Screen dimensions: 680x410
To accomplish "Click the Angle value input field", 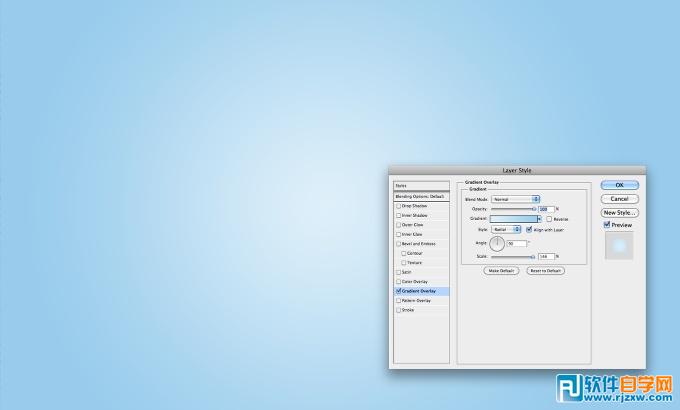I will (516, 243).
